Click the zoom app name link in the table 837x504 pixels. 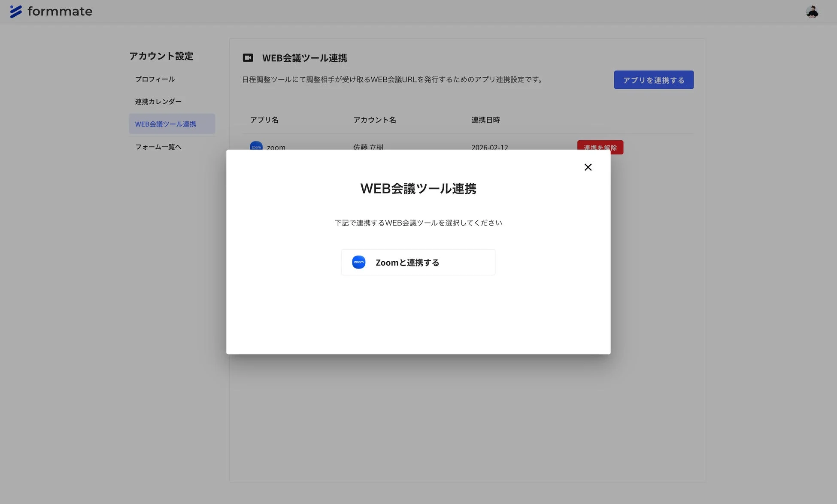276,147
